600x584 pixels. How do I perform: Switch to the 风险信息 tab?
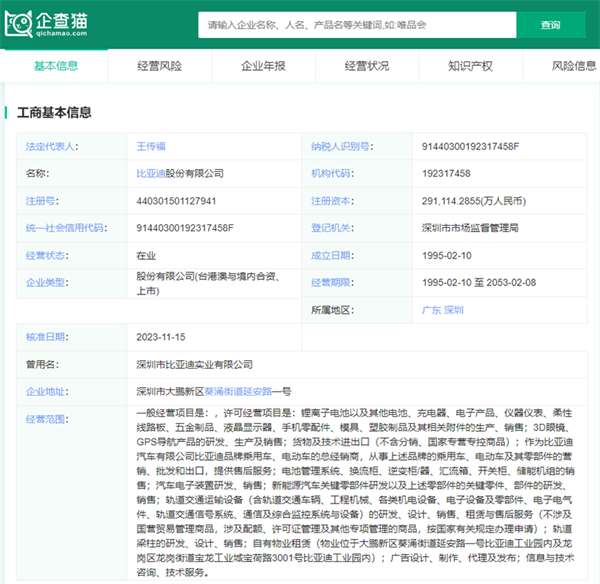click(x=574, y=66)
